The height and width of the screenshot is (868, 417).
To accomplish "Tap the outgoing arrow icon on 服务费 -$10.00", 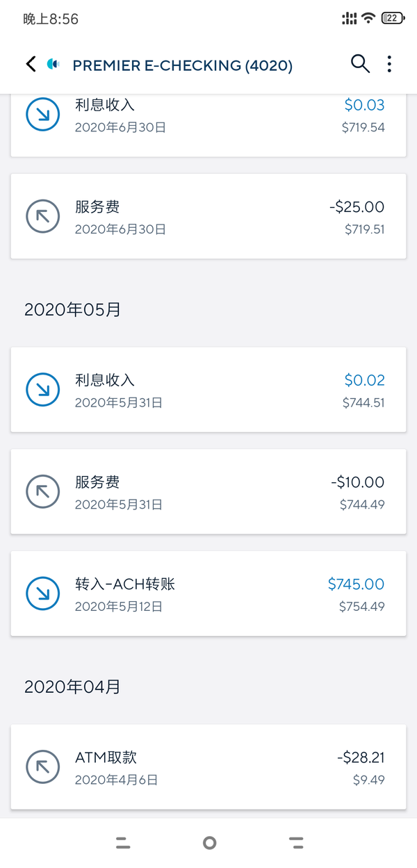I will pyautogui.click(x=42, y=491).
